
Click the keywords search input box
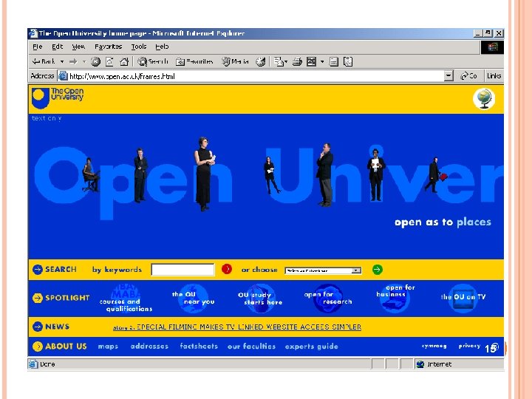[183, 270]
